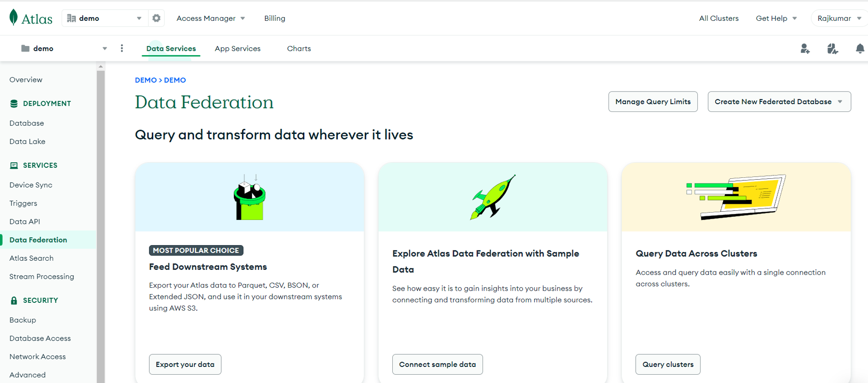The image size is (868, 383).
Task: Click the Manage Query Limits button
Action: click(653, 101)
